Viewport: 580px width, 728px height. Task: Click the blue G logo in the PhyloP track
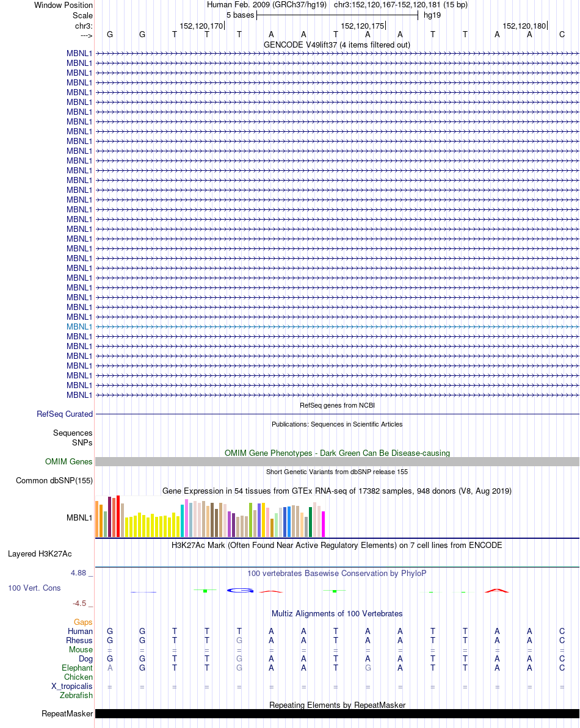[240, 591]
